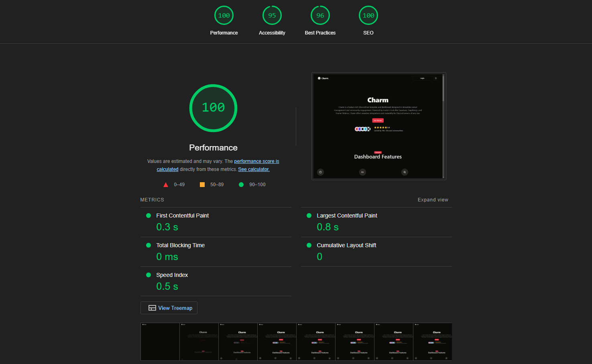This screenshot has height=364, width=592.
Task: Click the 0.5 s Speed Index value
Action: (167, 287)
